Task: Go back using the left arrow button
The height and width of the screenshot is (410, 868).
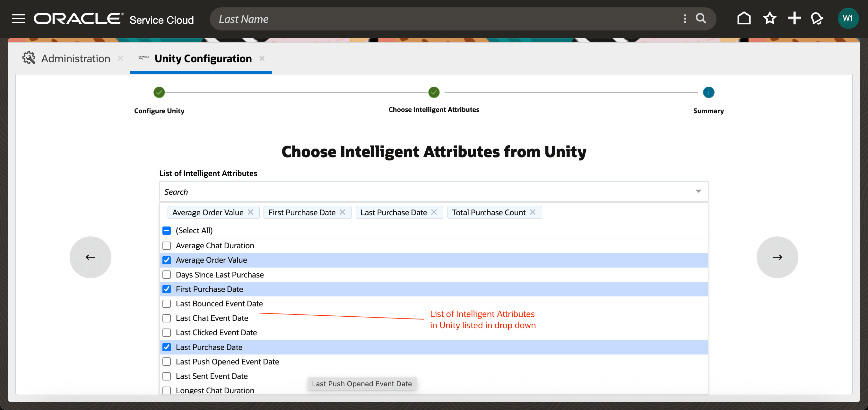Action: coord(90,257)
